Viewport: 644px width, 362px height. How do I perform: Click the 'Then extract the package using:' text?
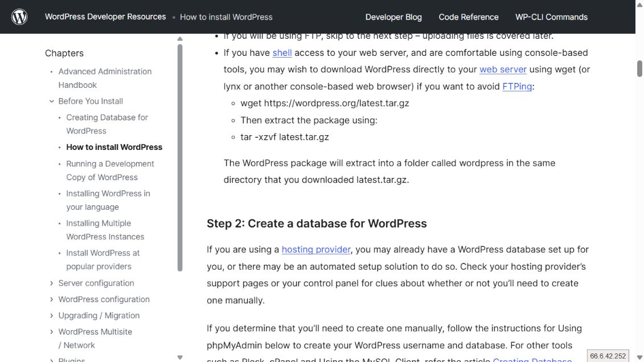309,120
